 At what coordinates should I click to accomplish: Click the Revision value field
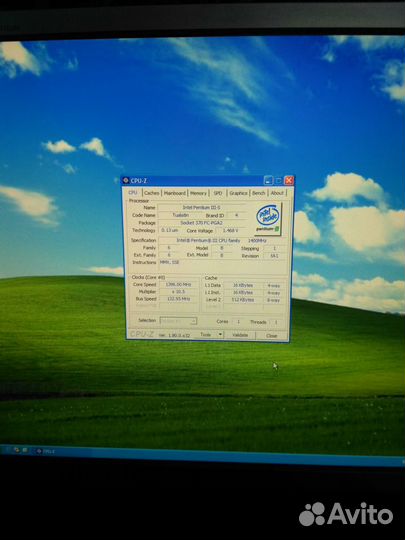tap(274, 256)
